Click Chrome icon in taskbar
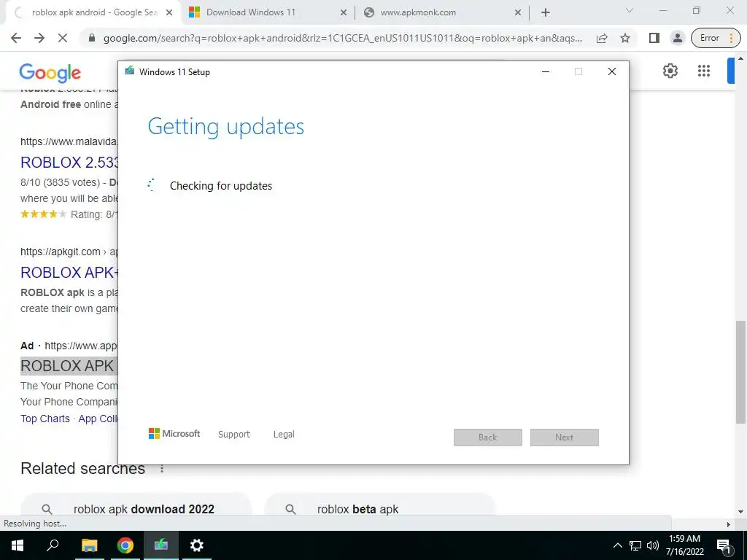The height and width of the screenshot is (560, 747). (x=125, y=545)
